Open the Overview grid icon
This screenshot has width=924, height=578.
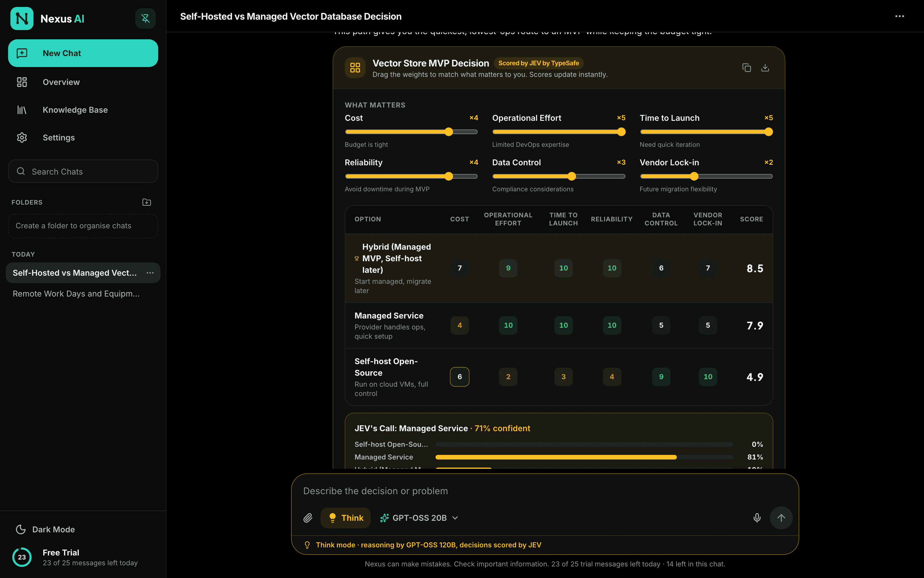(22, 82)
